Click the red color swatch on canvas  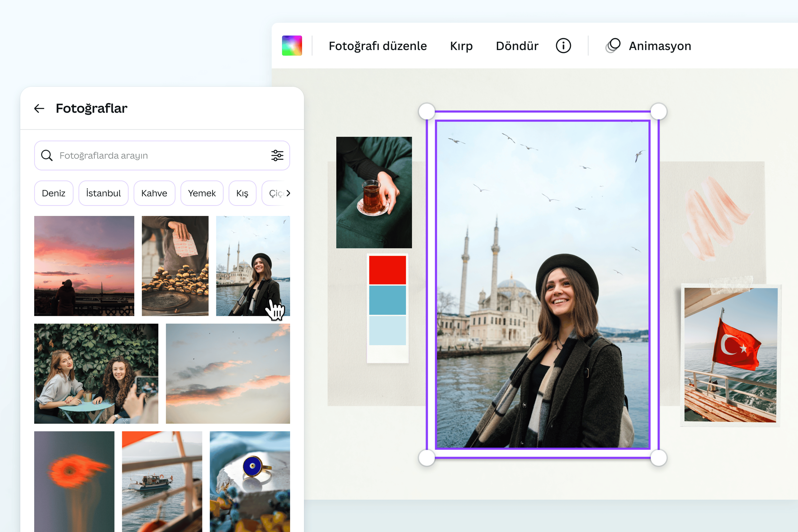387,270
